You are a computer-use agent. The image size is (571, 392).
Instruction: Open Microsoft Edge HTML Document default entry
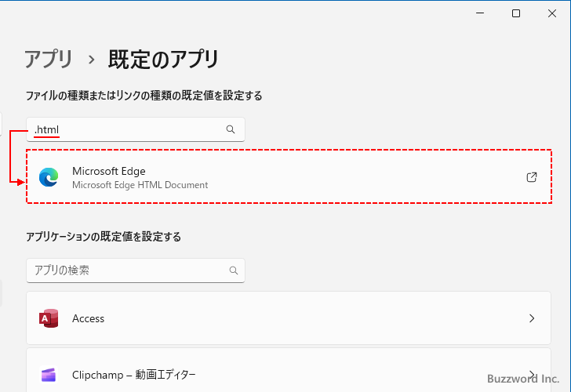click(x=289, y=176)
